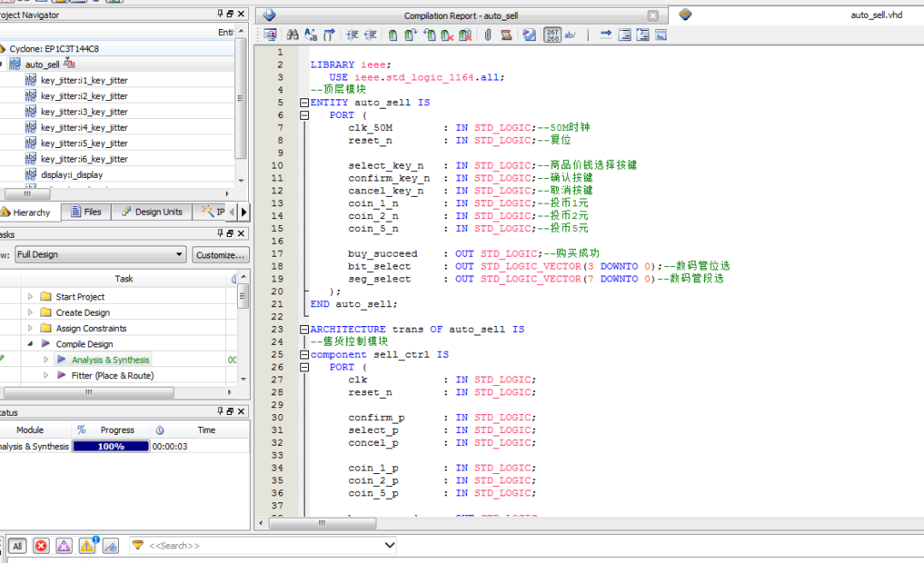924x563 pixels.
Task: Click the scroll-shaped template icon in toolbar
Action: click(x=506, y=35)
